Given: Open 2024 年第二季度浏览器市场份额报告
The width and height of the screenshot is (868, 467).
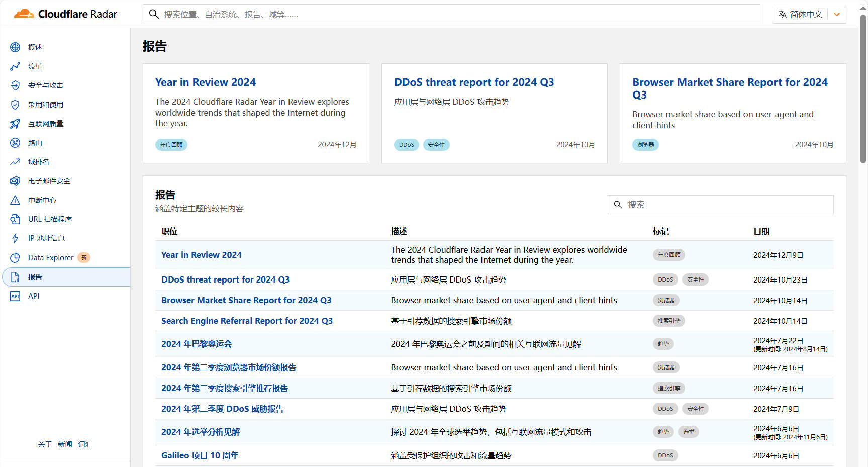Looking at the screenshot, I should (x=229, y=367).
